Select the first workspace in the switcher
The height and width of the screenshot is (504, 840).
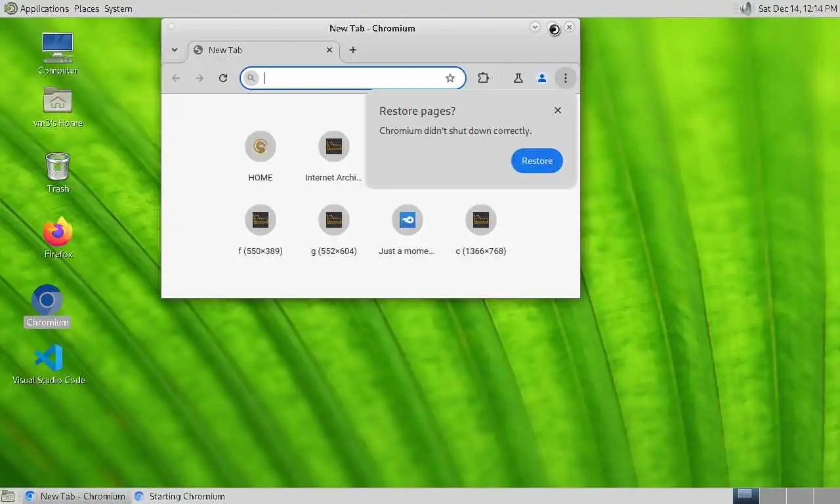(745, 496)
